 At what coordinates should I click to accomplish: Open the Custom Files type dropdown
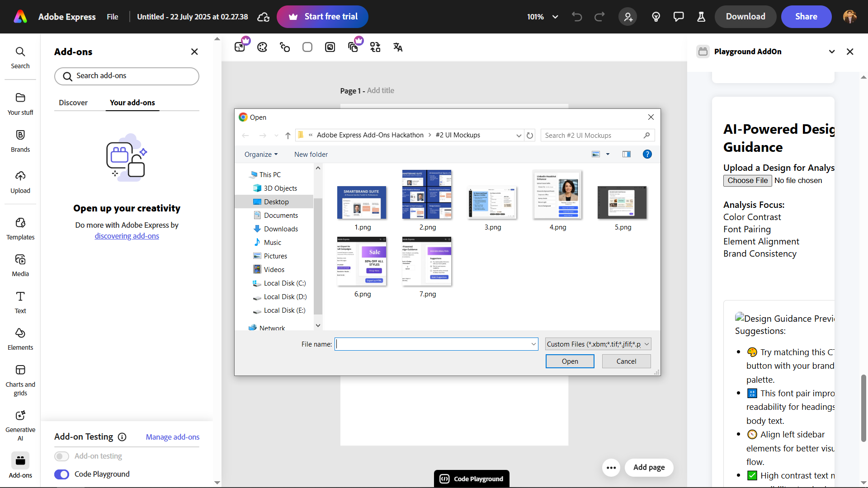coord(598,344)
